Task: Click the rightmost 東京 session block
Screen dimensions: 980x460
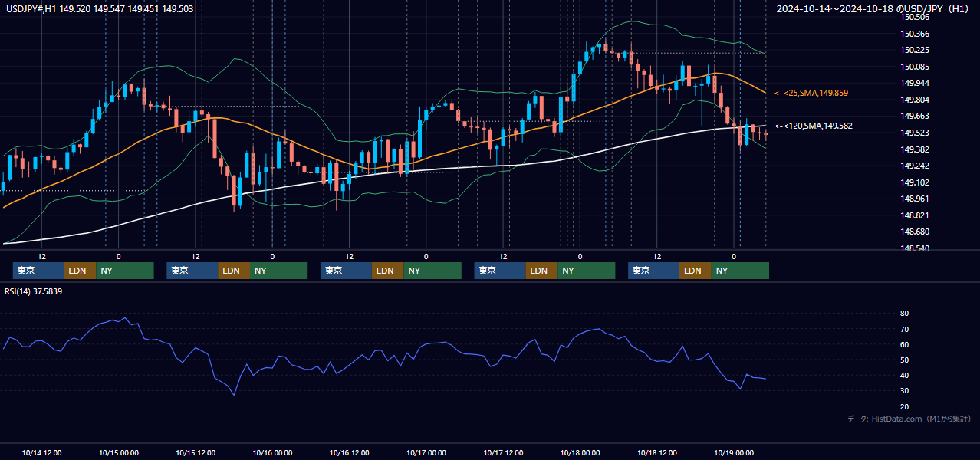Action: coord(653,271)
